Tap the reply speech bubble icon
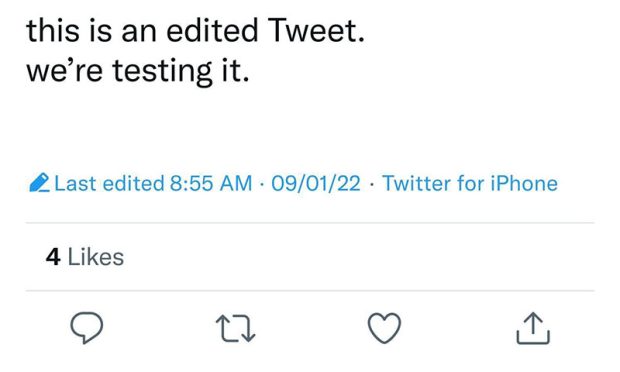 pyautogui.click(x=87, y=328)
